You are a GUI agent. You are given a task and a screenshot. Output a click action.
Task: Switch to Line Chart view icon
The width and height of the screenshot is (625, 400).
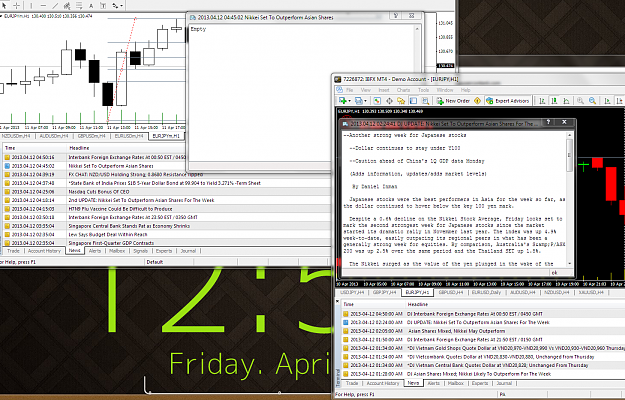pyautogui.click(x=566, y=101)
